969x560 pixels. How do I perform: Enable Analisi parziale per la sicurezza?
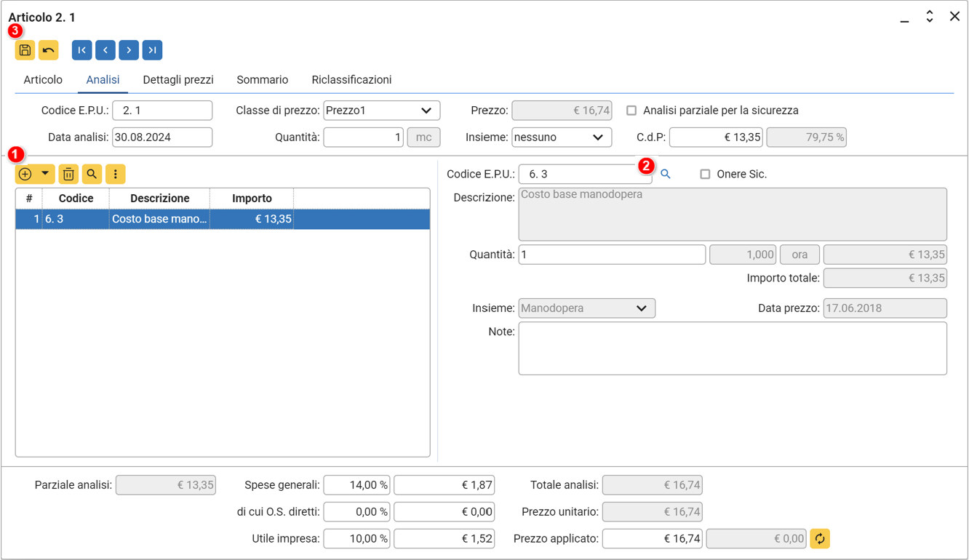pyautogui.click(x=631, y=111)
